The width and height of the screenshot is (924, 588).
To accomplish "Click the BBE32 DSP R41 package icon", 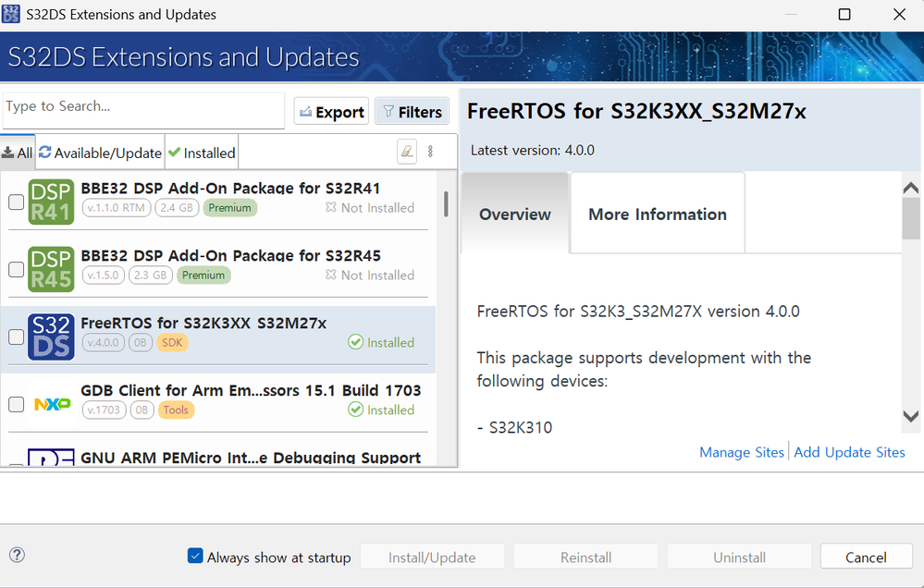I will coord(51,202).
